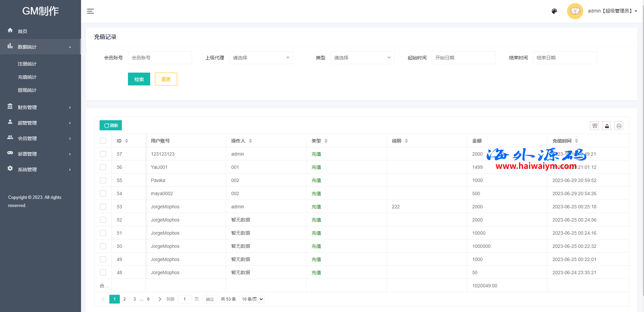Screen dimensions: 644x312
Task: Click the 重置 reset button
Action: tap(166, 79)
